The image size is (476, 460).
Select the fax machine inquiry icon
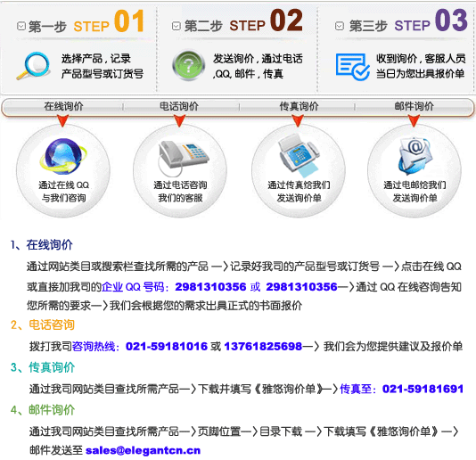tap(300, 155)
